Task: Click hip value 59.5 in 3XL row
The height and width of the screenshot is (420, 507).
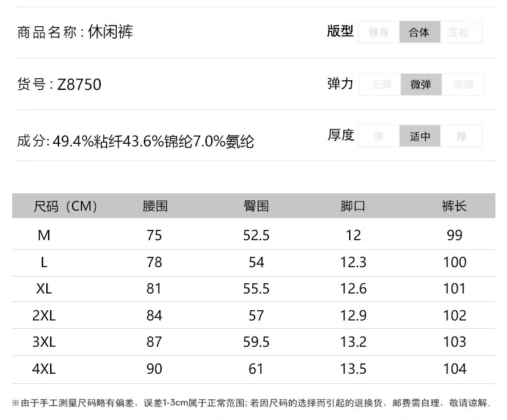Action: tap(257, 342)
